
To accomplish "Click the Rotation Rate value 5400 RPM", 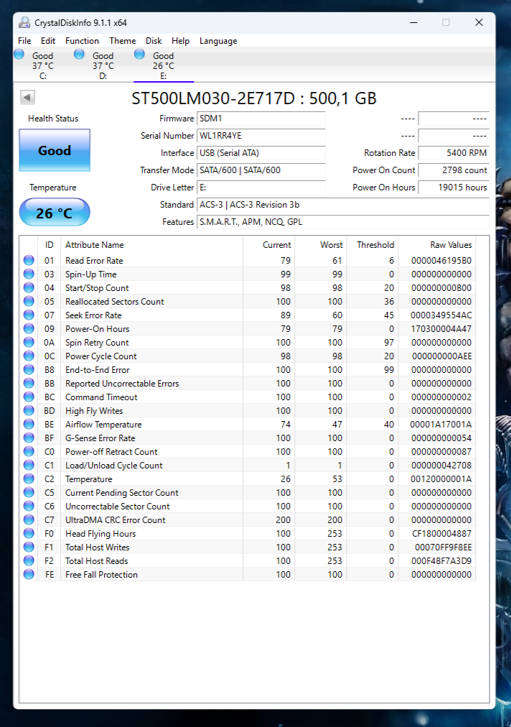I will 454,153.
